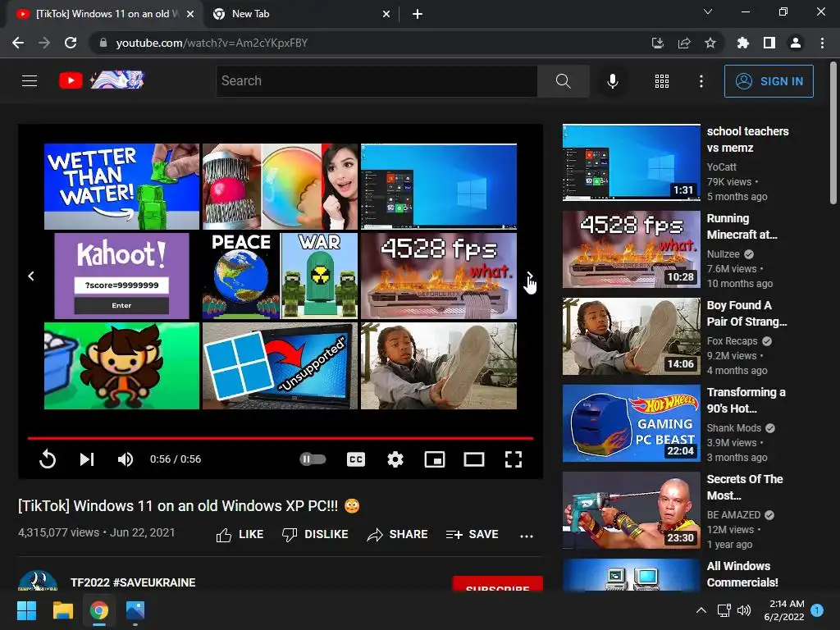Play the Kahoot score endscreen suggestion

[121, 276]
